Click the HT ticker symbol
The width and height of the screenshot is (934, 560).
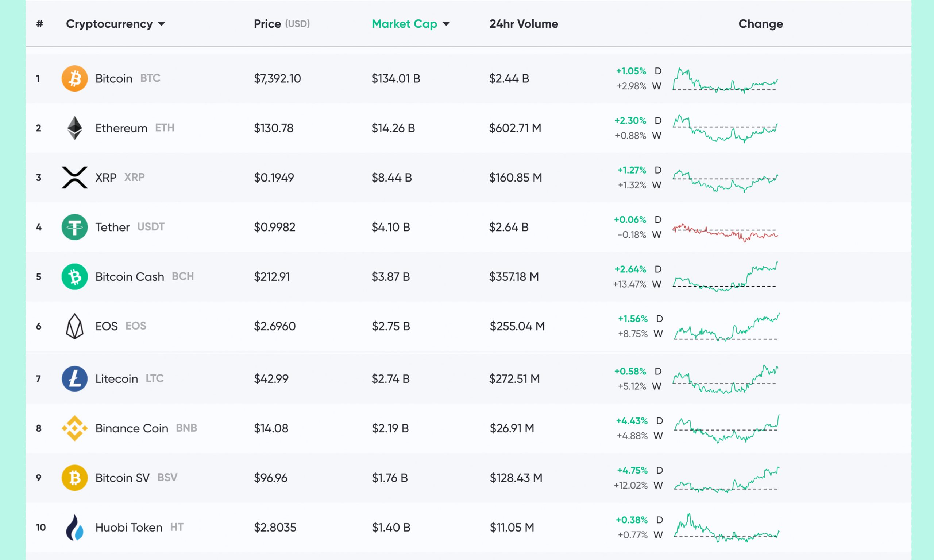click(x=177, y=527)
